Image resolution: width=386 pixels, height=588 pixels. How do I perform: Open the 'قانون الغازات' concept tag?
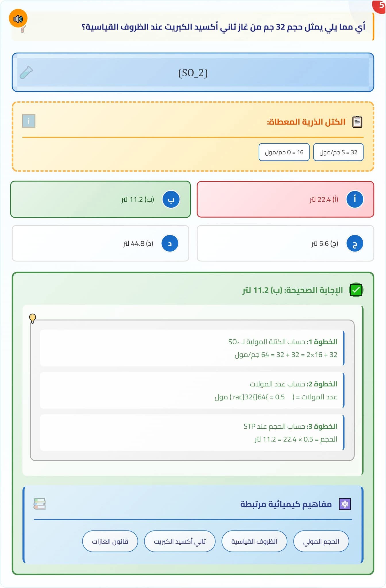[x=110, y=541]
